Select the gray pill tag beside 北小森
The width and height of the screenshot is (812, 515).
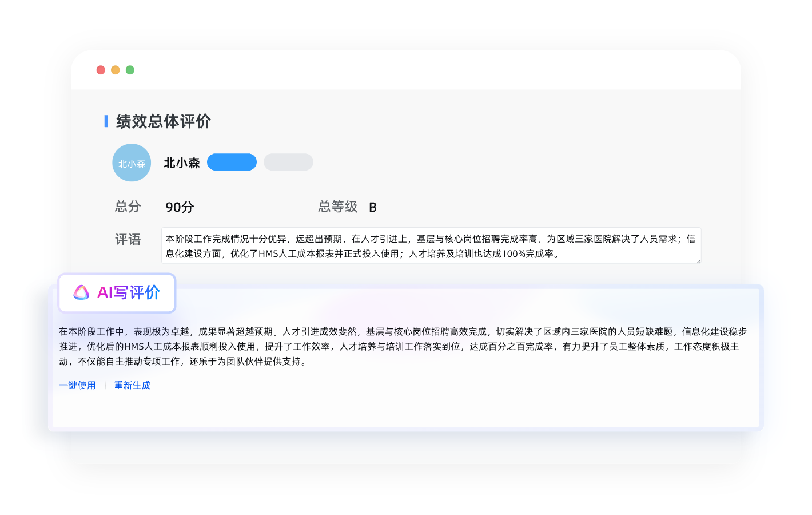(288, 163)
